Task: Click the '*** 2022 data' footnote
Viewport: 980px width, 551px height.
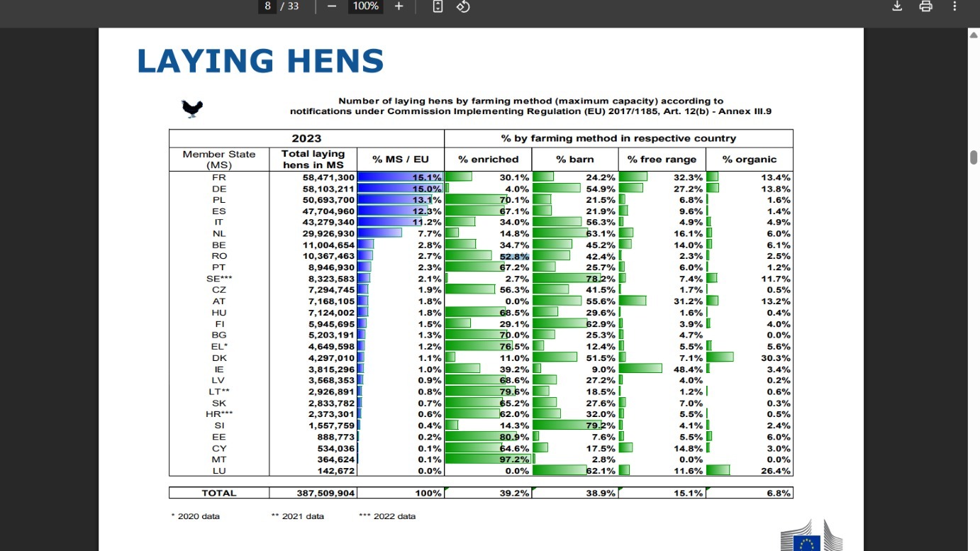Action: point(387,516)
